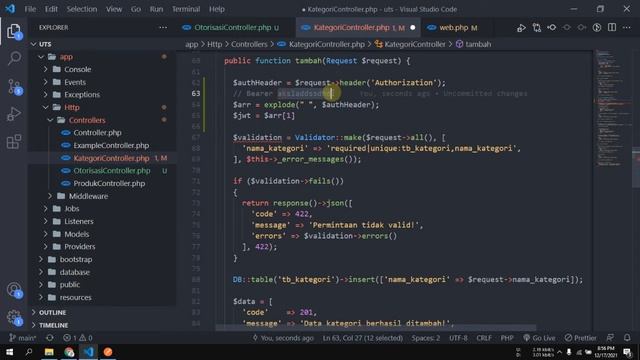
Task: Expand the Events folder
Action: (45, 82)
